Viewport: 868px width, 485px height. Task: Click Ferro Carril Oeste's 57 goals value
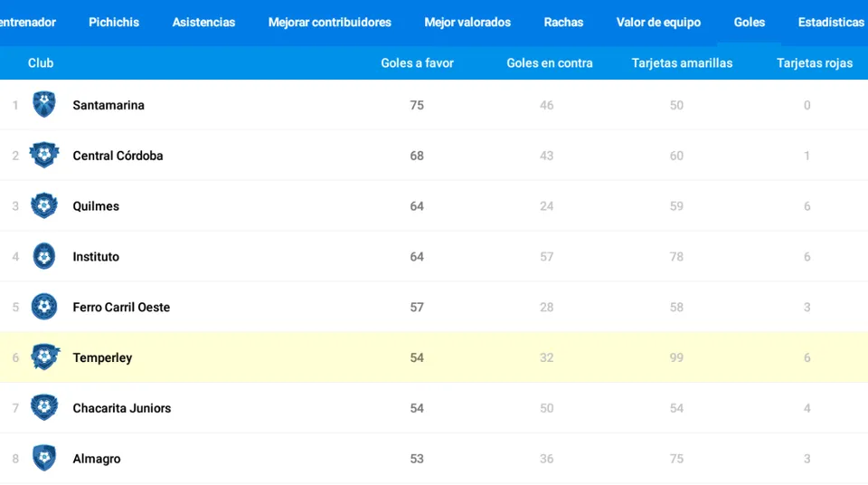click(x=417, y=307)
